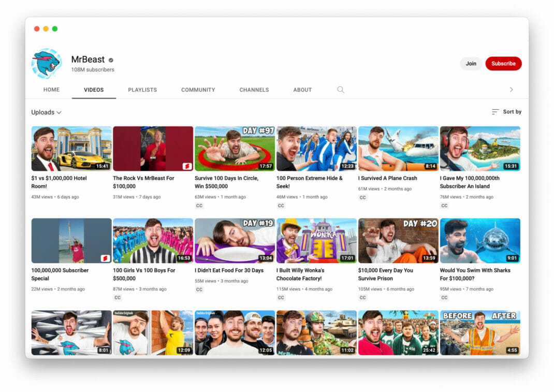Image resolution: width=554 pixels, height=392 pixels.
Task: Open the PLAYLISTS tab
Action: pyautogui.click(x=142, y=90)
